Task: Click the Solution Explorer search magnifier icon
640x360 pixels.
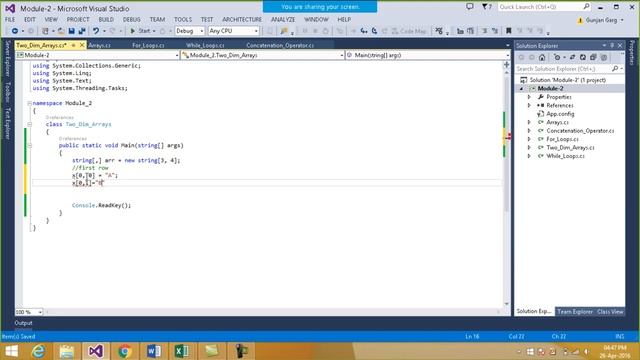Action: coord(615,69)
